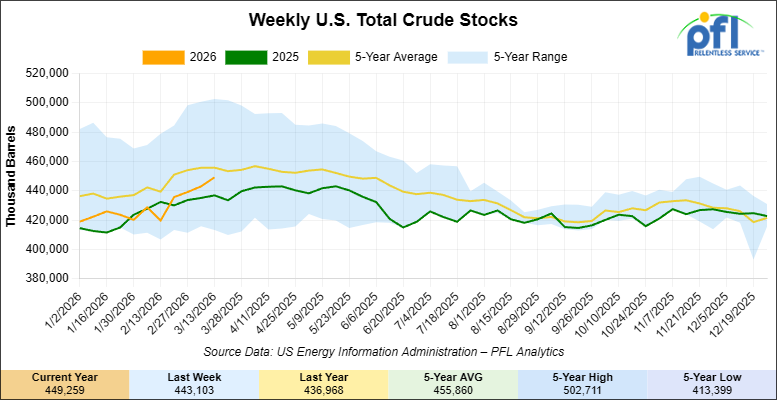Hide the 5-Year Average series label
The height and width of the screenshot is (400, 777).
396,57
